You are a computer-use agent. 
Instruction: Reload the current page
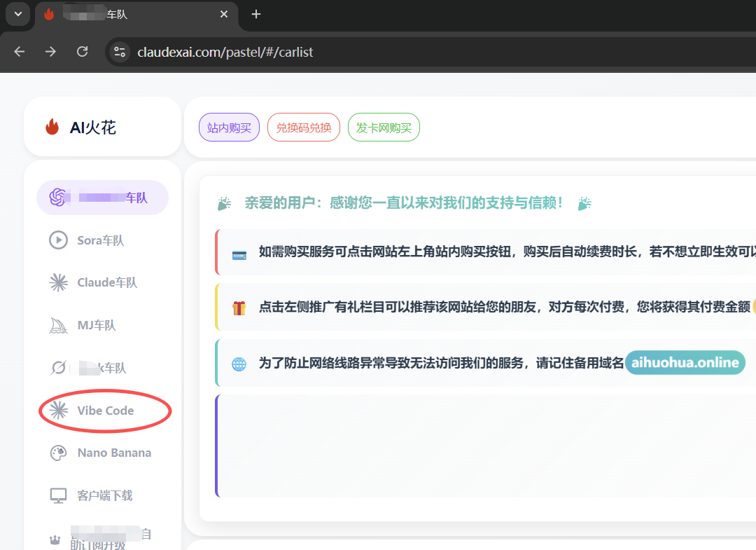tap(82, 52)
